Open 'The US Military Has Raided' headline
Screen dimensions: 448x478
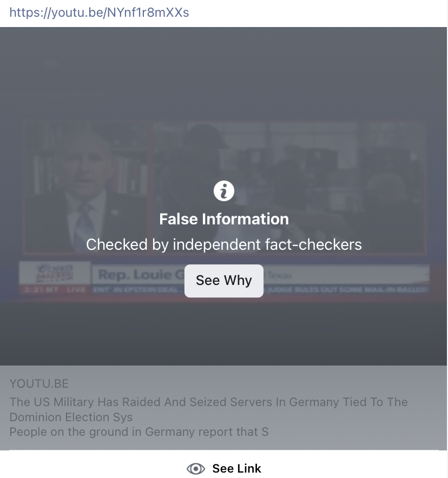tap(209, 402)
